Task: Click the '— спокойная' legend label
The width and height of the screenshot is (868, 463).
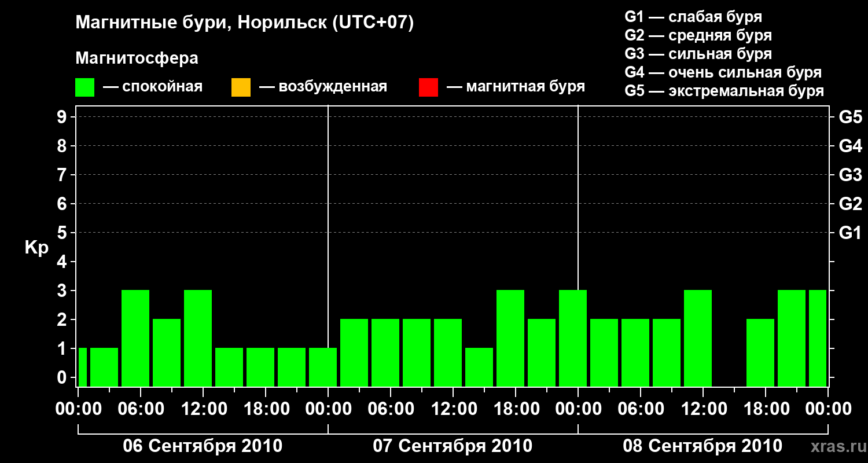Action: tap(153, 87)
